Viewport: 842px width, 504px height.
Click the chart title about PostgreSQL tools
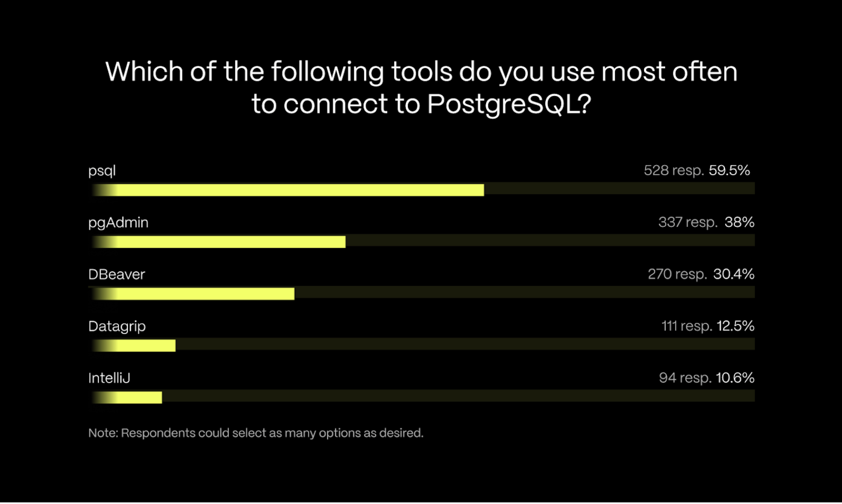421,87
